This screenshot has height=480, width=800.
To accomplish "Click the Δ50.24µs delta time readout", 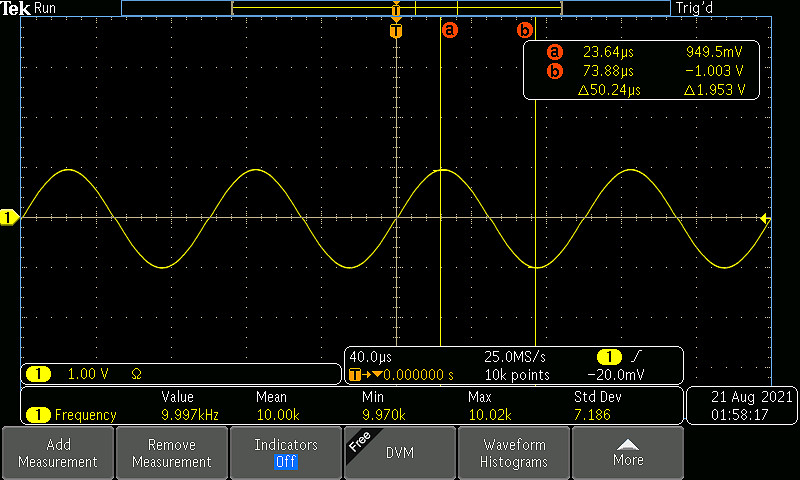I will [x=609, y=90].
